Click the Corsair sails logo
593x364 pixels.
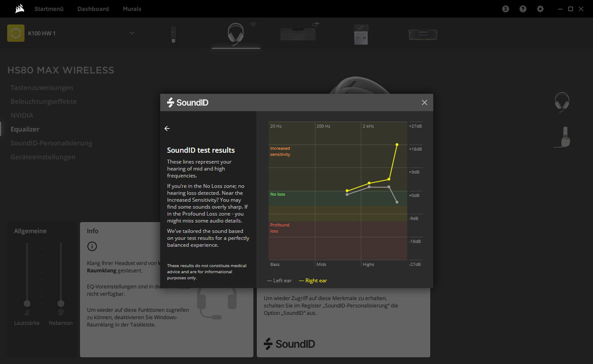19,9
